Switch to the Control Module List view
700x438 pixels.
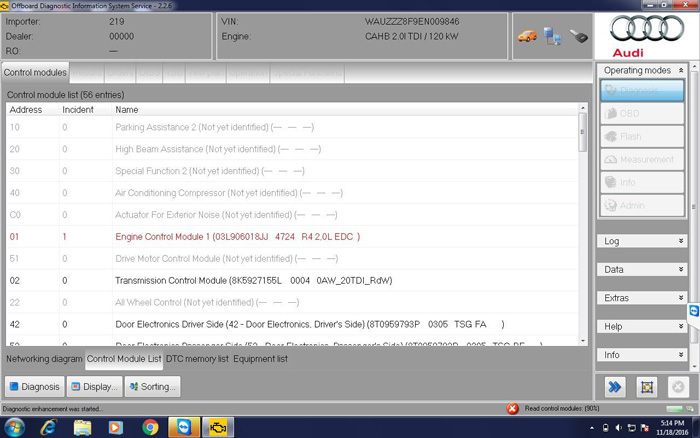(x=124, y=359)
